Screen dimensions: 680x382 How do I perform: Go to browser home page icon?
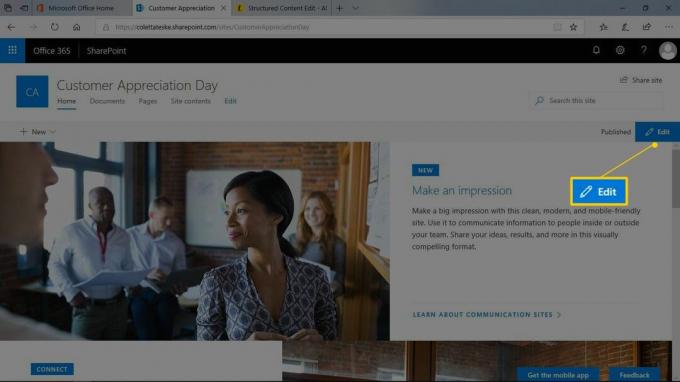point(76,27)
